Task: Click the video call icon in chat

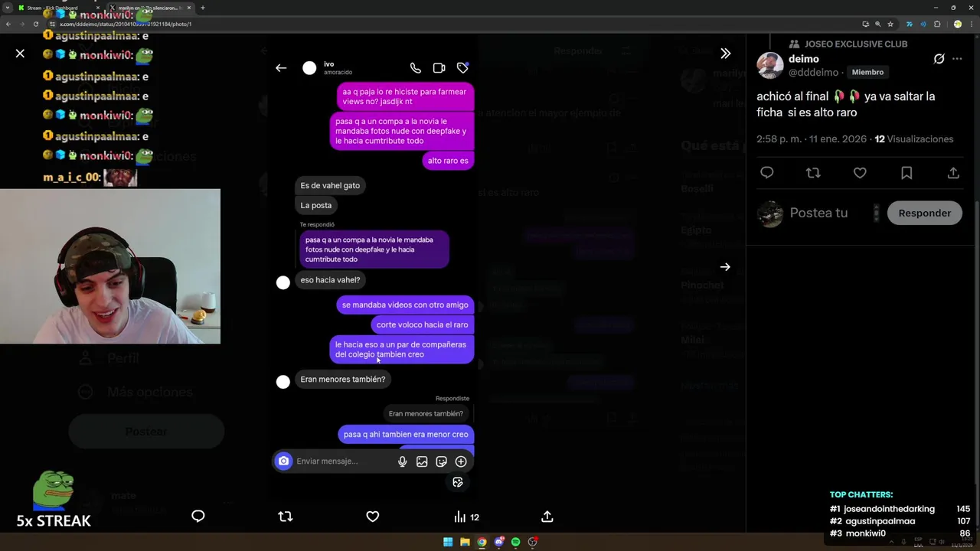Action: click(x=439, y=68)
